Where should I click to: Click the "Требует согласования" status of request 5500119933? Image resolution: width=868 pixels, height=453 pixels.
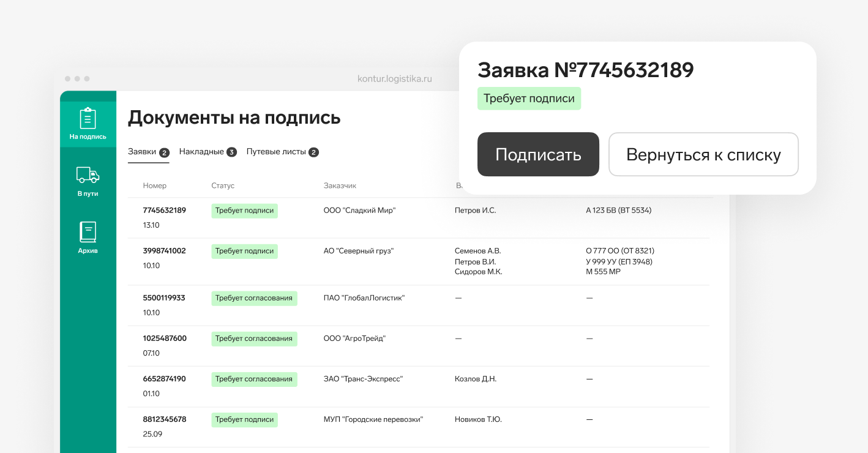click(x=254, y=298)
